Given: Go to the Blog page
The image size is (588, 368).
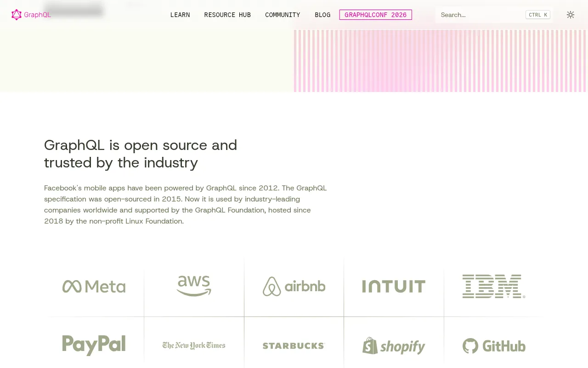Looking at the screenshot, I should (x=322, y=15).
